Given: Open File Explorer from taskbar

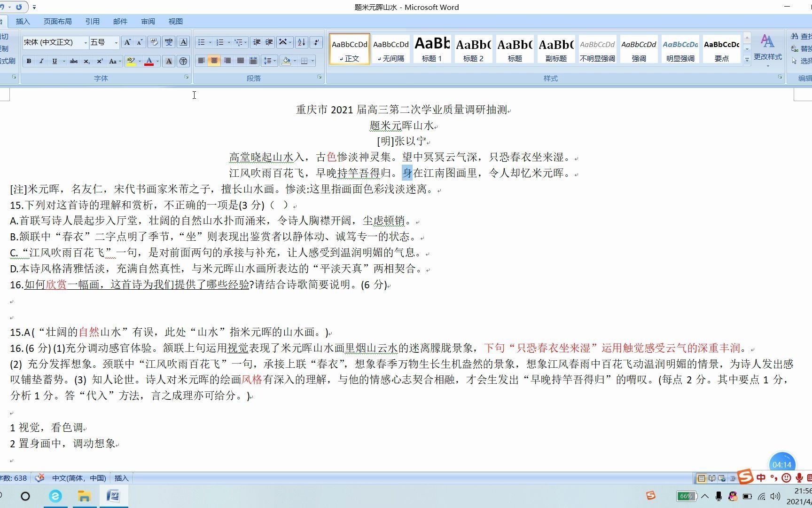Looking at the screenshot, I should (x=84, y=496).
